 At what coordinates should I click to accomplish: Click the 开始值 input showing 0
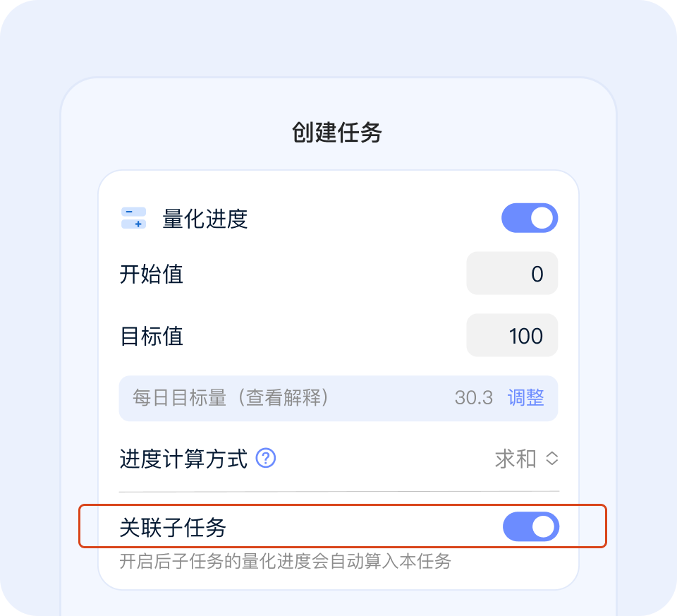[512, 273]
